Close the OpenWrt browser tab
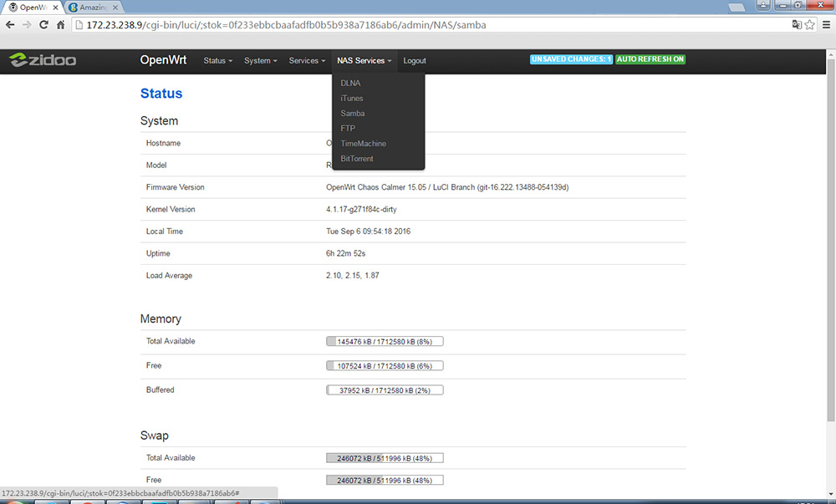The height and width of the screenshot is (504, 836). (55, 8)
